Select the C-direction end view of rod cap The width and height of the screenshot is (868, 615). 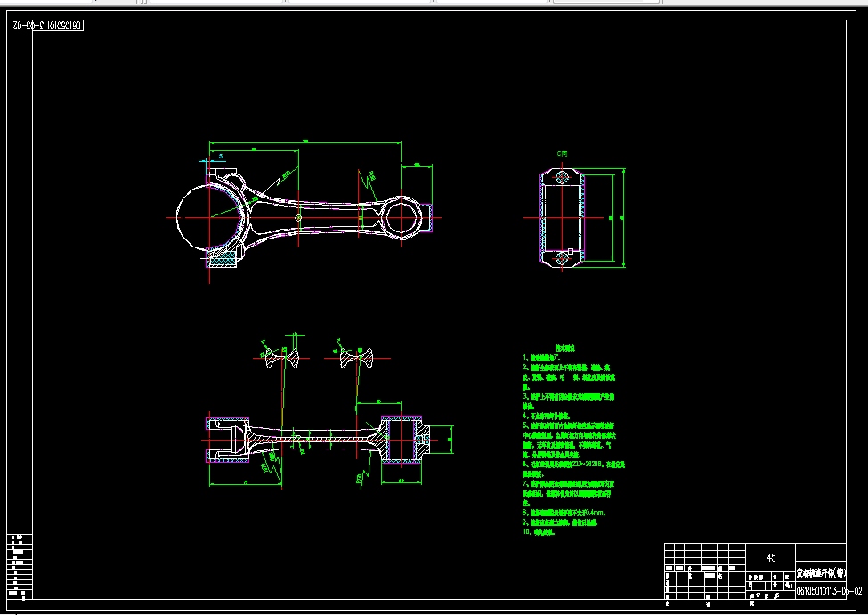562,219
